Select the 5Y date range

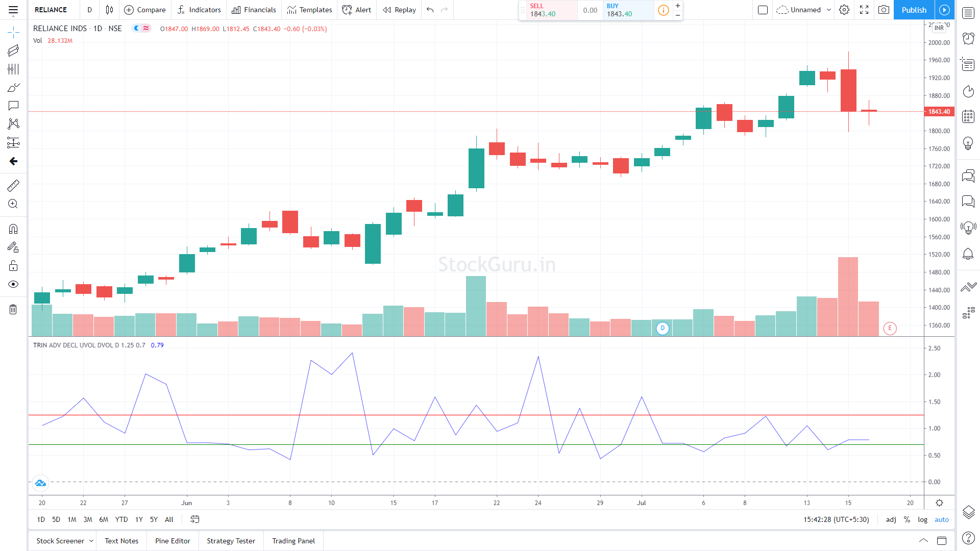coord(154,519)
